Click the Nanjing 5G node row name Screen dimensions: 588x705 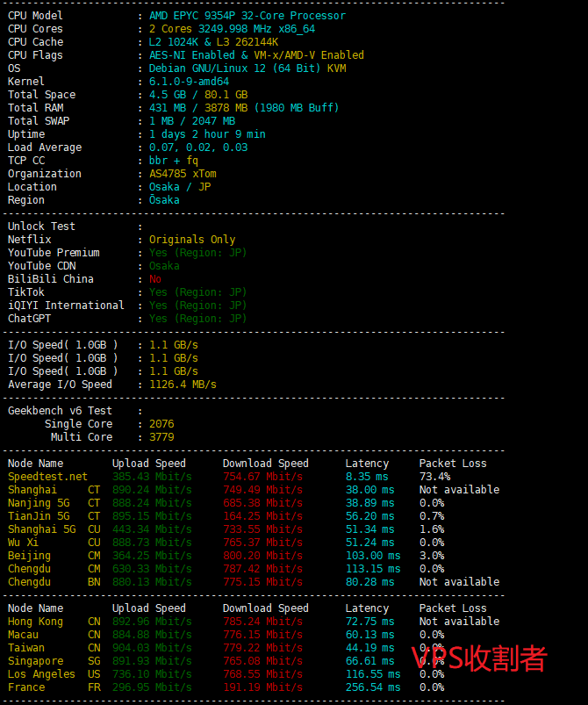(x=41, y=503)
